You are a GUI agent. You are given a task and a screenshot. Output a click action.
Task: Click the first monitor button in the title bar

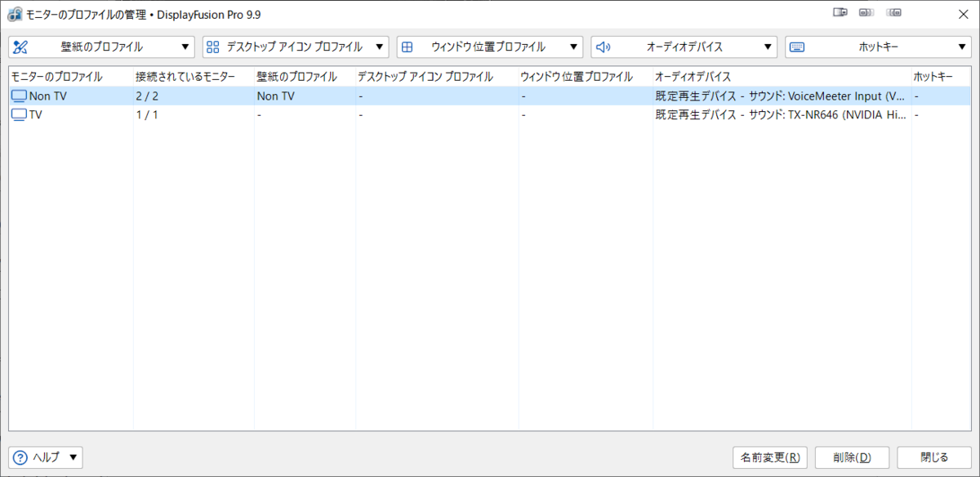point(840,12)
